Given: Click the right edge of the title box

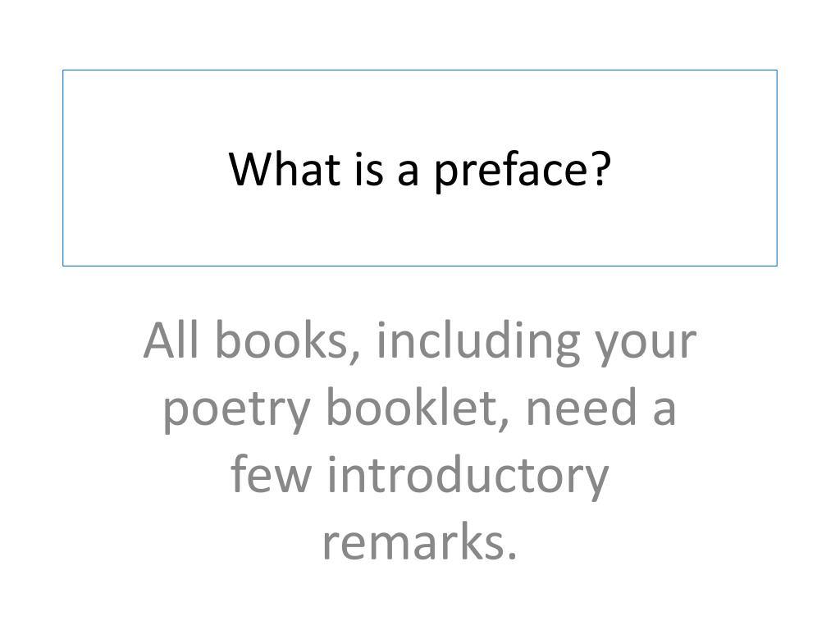Looking at the screenshot, I should tap(777, 167).
